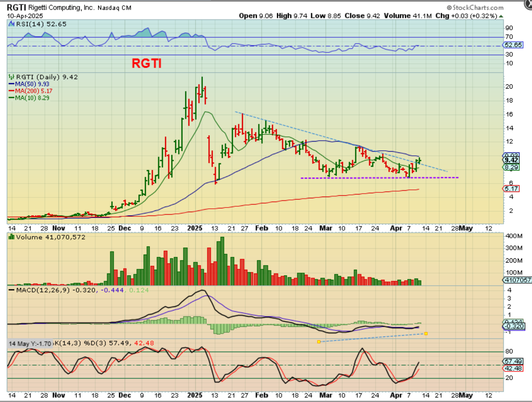Click the red 42.48 value in stochastic legend

tap(144, 343)
